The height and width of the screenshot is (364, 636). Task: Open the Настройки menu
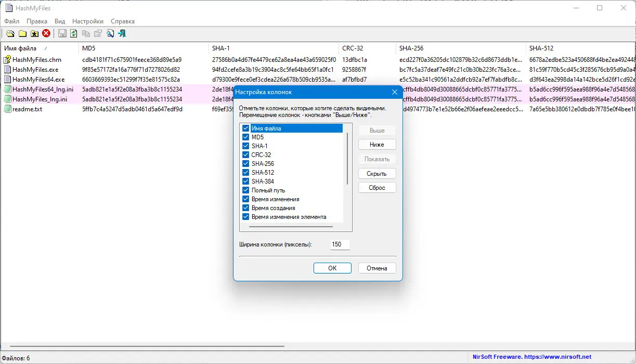(x=88, y=21)
